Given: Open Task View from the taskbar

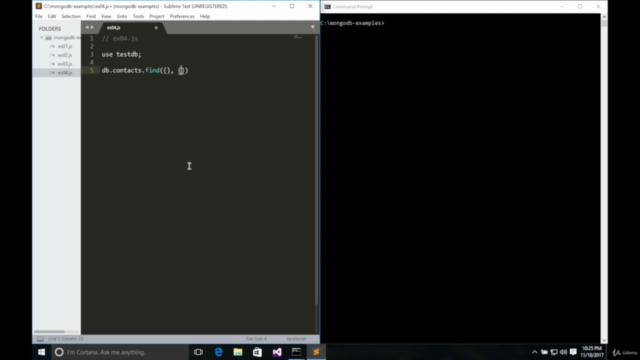Looking at the screenshot, I should point(198,352).
